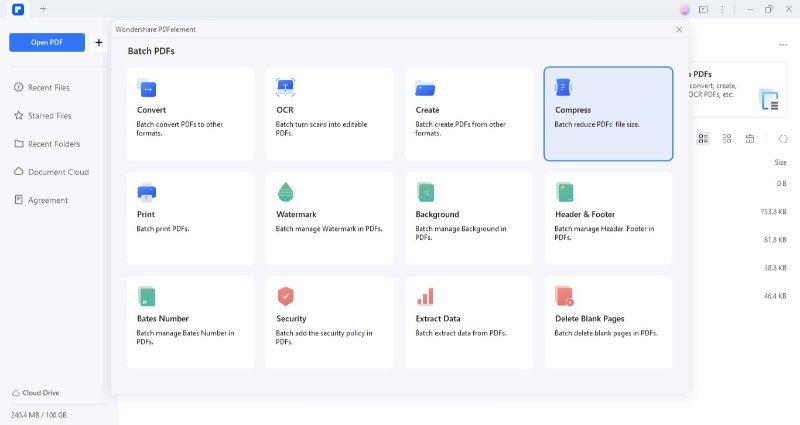Open the user account avatar
The height and width of the screenshot is (425, 800).
pos(685,9)
